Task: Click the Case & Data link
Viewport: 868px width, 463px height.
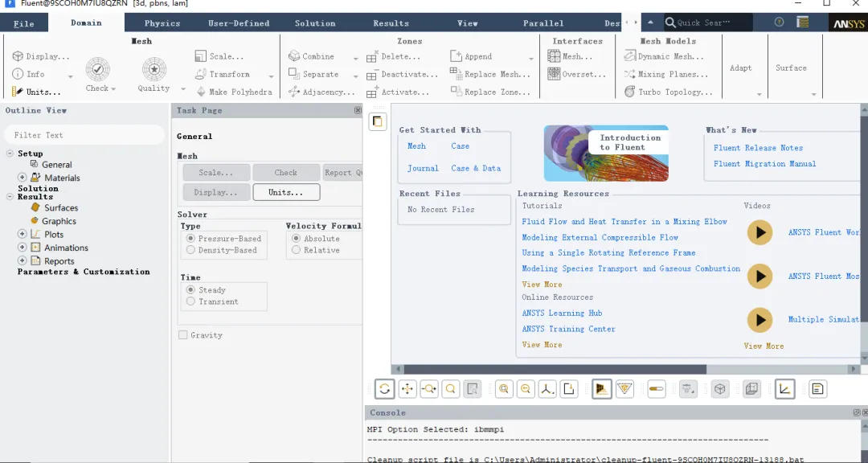Action: tap(476, 168)
